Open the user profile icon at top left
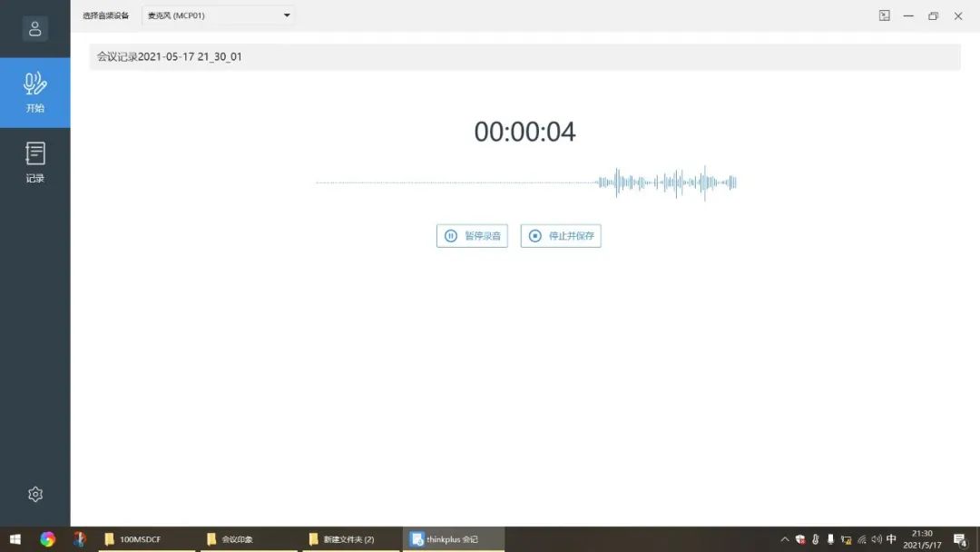The image size is (980, 552). (34, 27)
